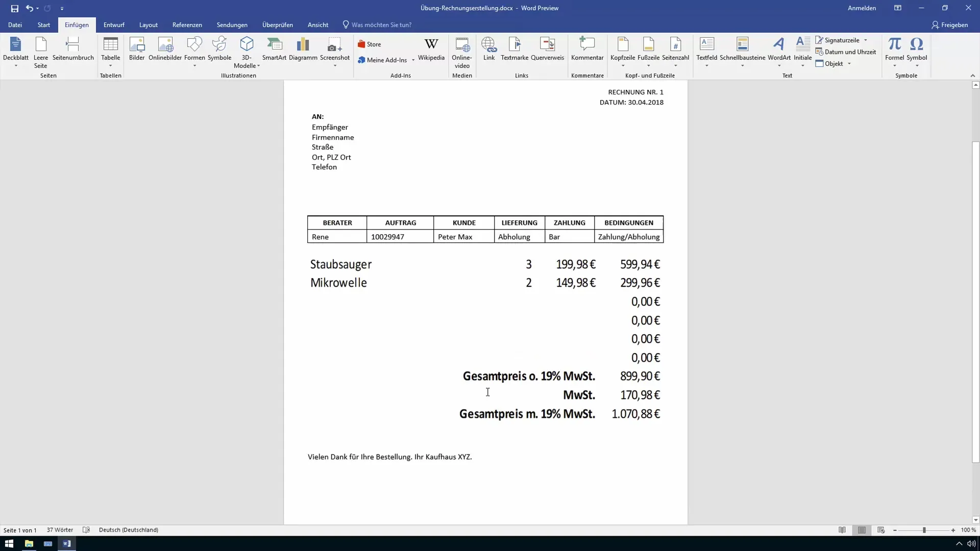Insert a Seitenumbruch page break
Viewport: 980px width, 551px height.
point(73,49)
